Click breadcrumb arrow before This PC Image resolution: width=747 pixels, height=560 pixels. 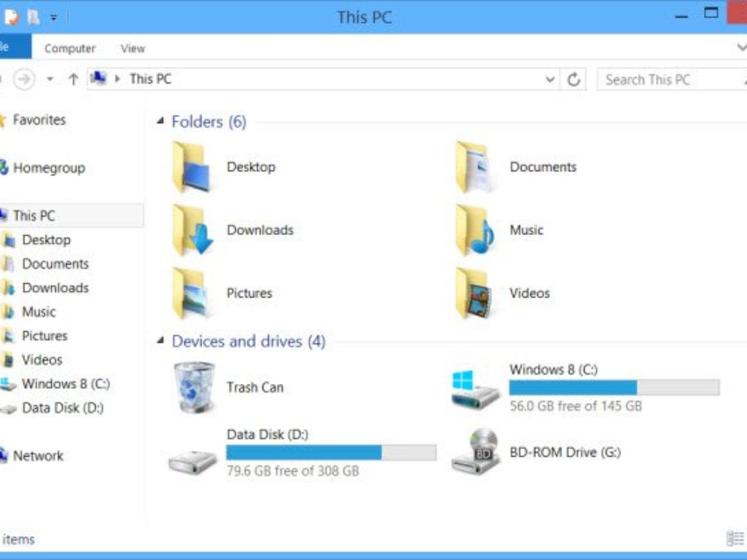point(117,79)
